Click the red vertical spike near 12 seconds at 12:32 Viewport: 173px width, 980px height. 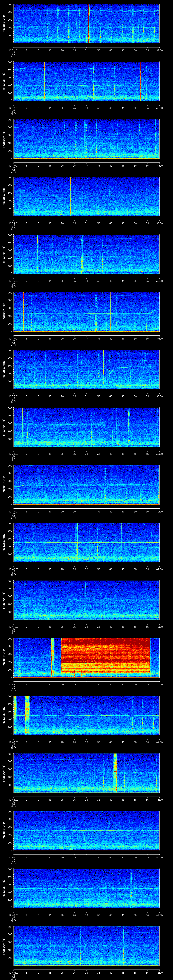click(44, 81)
